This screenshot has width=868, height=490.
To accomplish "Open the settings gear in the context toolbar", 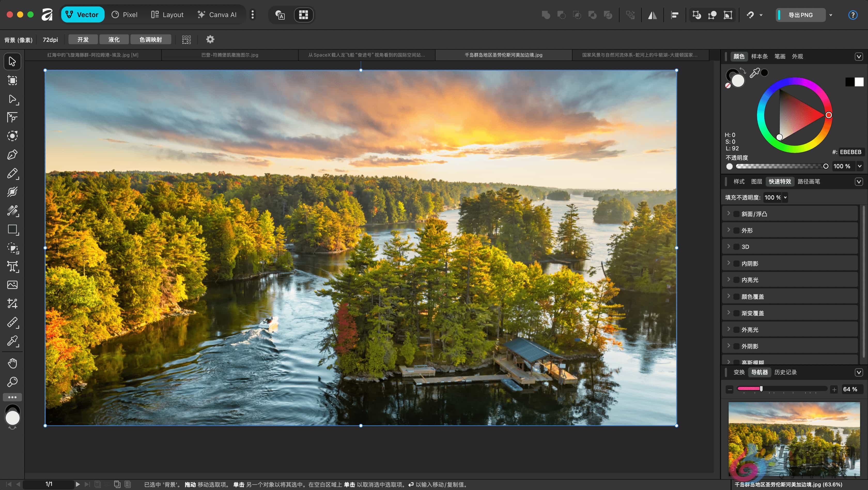I will click(x=210, y=40).
